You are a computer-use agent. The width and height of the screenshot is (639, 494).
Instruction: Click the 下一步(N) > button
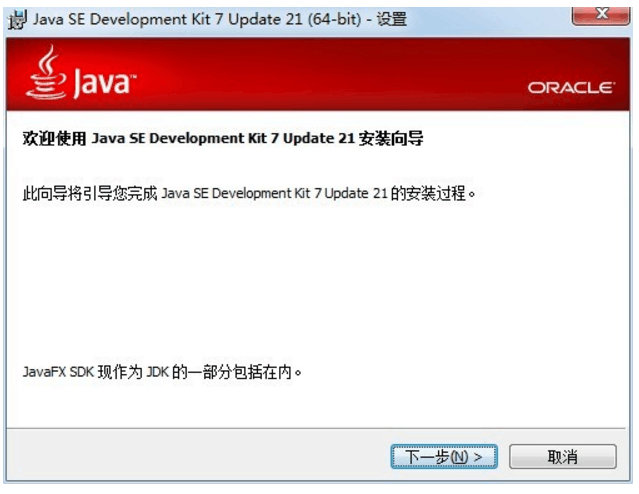click(x=444, y=457)
